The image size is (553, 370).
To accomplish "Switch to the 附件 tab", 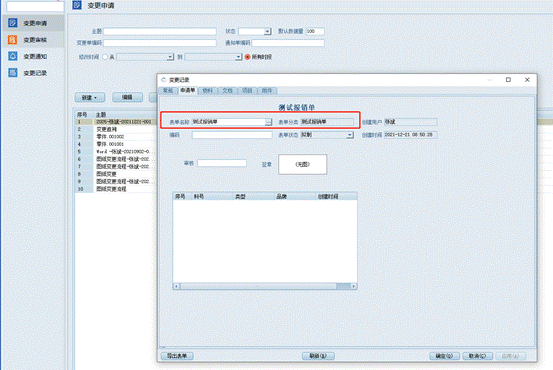I will (267, 91).
